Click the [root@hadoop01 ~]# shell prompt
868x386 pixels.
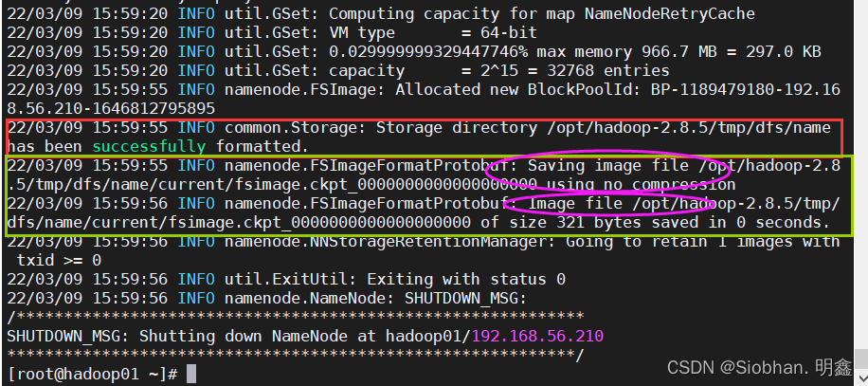point(92,374)
